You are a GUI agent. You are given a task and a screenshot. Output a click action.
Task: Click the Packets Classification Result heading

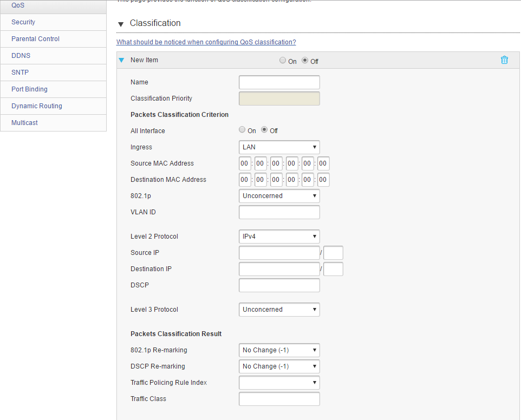[176, 334]
